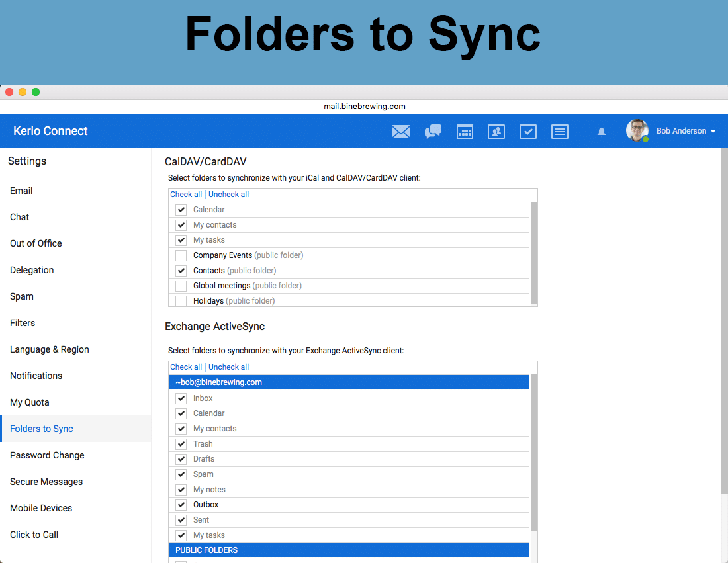
Task: Click Bob Anderson's profile photo
Action: coord(637,130)
